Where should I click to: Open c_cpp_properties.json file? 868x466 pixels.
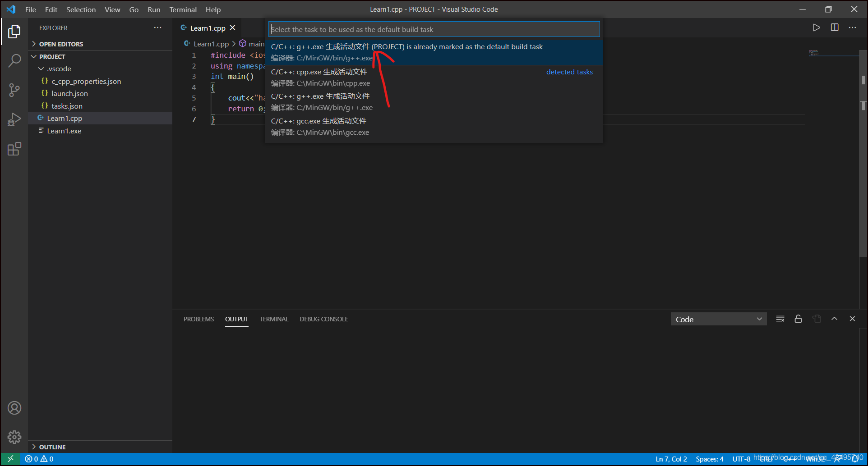86,81
